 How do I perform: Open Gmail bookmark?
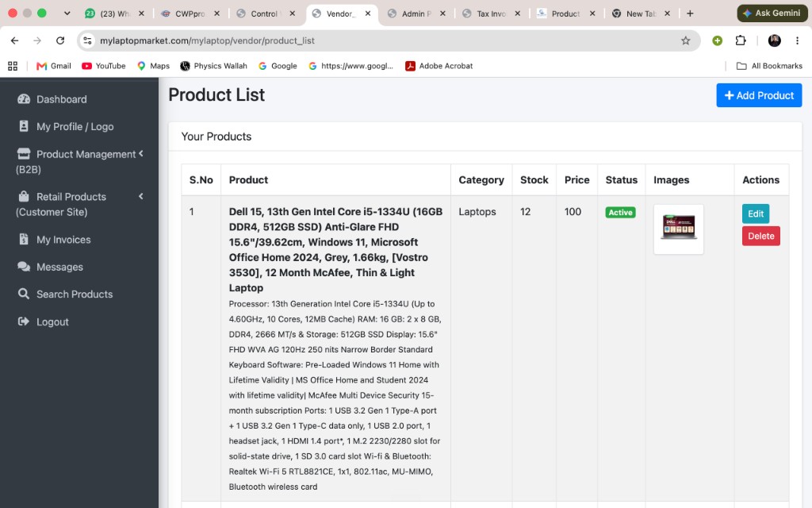(54, 66)
